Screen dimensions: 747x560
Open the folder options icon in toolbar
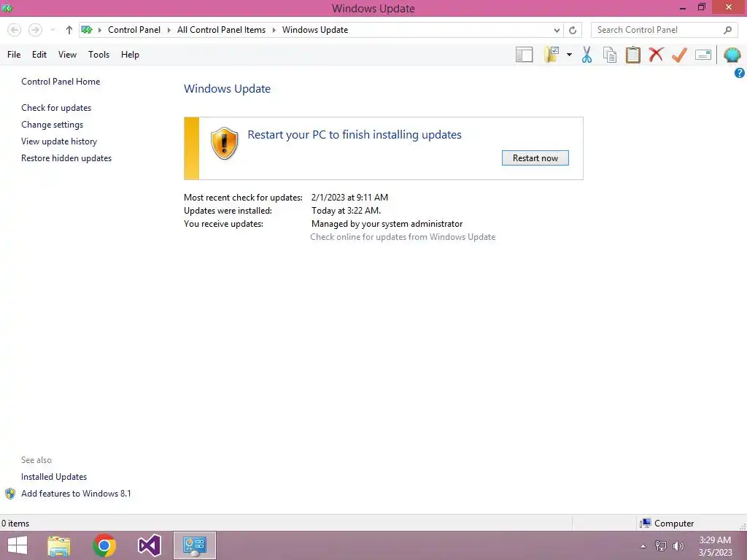pos(551,55)
